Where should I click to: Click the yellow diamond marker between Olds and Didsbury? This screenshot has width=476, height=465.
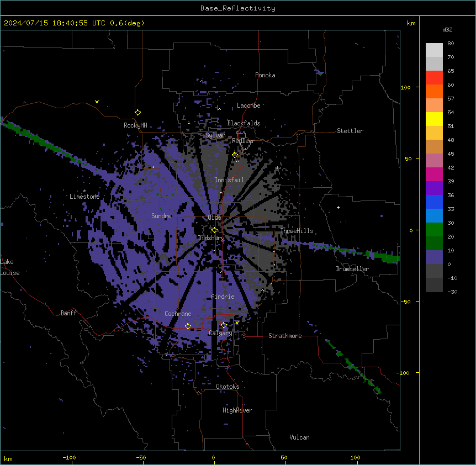coord(214,230)
